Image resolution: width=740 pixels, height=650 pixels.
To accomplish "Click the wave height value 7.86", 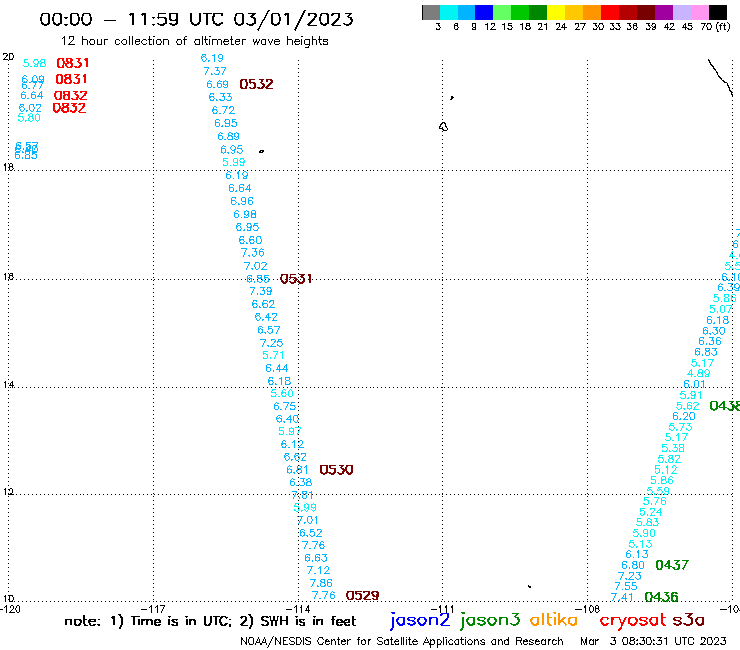I will click(x=321, y=583).
